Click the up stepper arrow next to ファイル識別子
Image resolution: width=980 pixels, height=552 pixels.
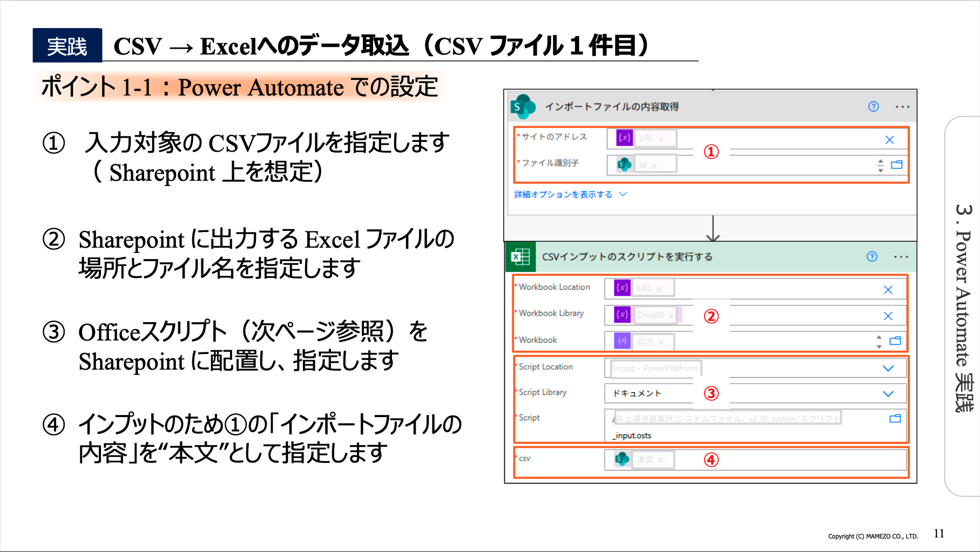pyautogui.click(x=879, y=162)
